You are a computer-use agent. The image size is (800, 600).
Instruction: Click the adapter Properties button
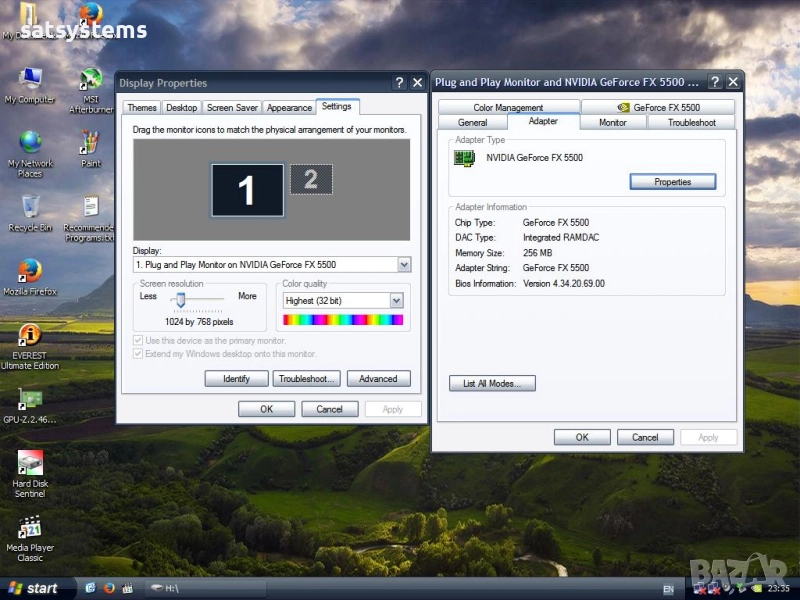[x=673, y=182]
